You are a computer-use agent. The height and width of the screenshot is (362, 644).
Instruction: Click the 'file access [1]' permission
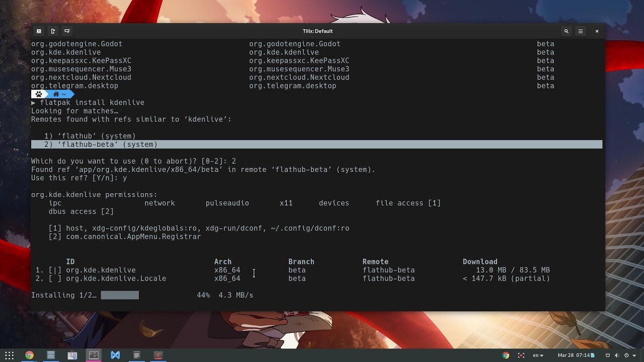[408, 203]
